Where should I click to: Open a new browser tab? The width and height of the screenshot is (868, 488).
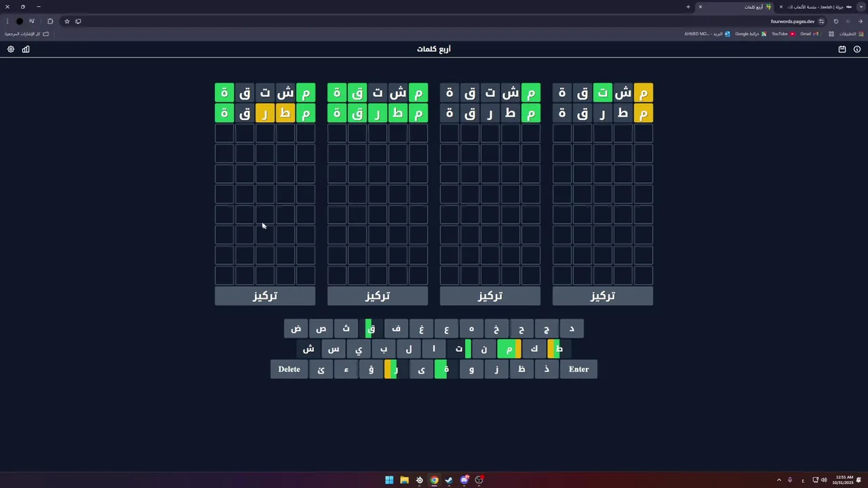688,7
